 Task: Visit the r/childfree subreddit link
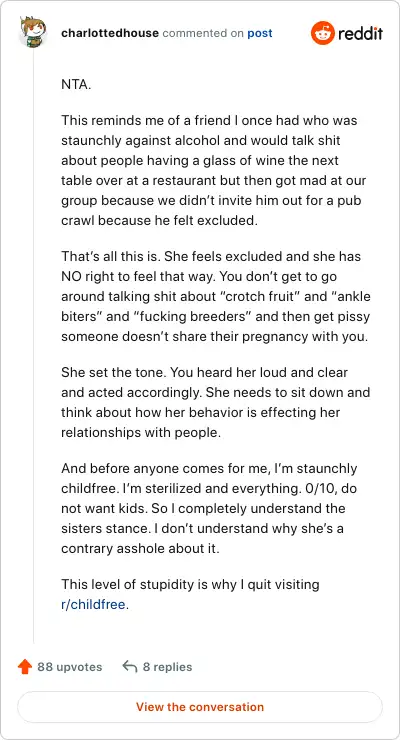(x=95, y=605)
